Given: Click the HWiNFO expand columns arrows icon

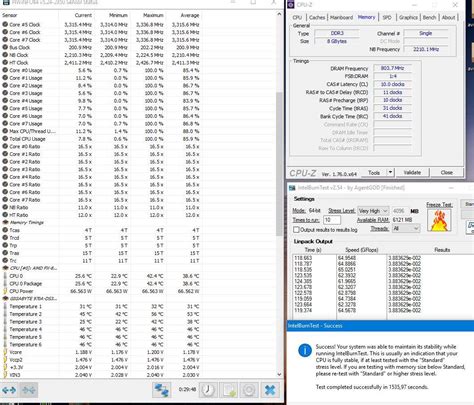Looking at the screenshot, I should tap(9, 390).
